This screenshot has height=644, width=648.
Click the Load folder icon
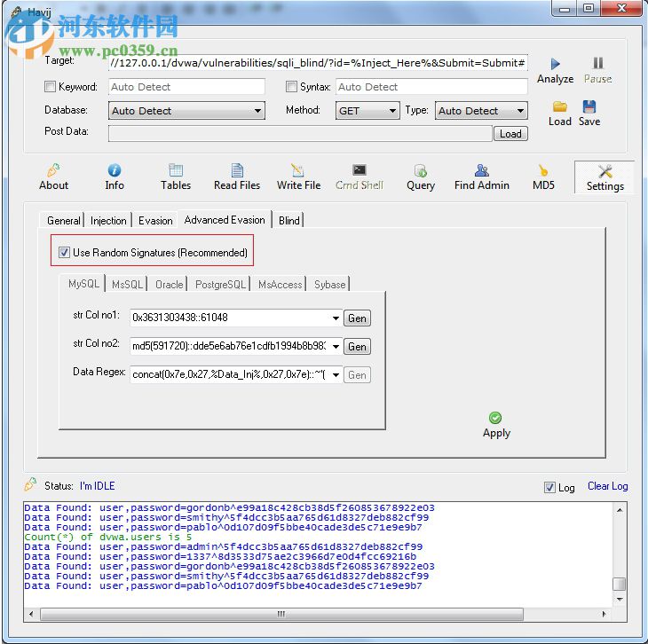(x=560, y=106)
